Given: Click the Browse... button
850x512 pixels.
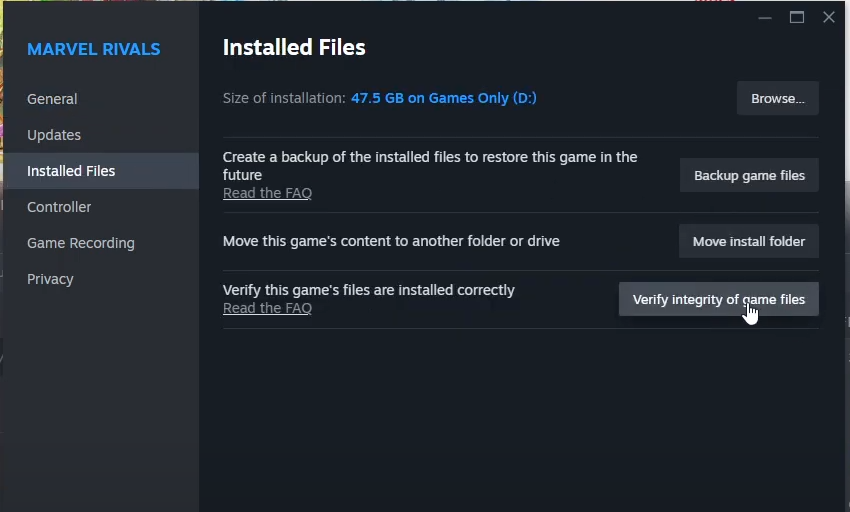Looking at the screenshot, I should coord(778,98).
